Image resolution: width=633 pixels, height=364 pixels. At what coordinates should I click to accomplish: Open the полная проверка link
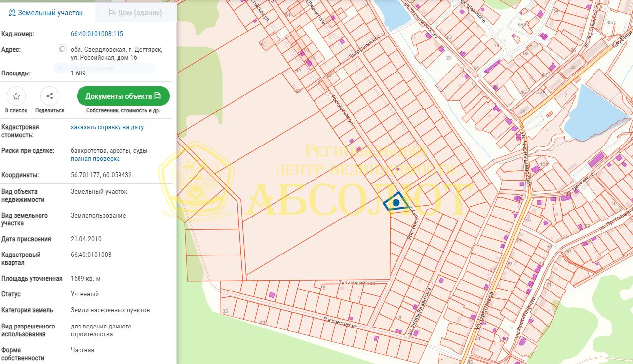pyautogui.click(x=95, y=159)
